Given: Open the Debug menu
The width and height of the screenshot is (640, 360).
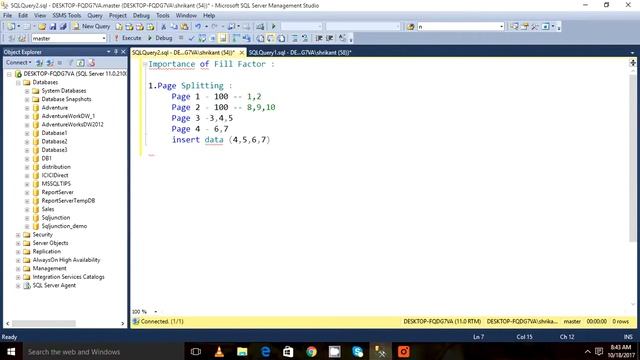Looking at the screenshot, I should click(x=141, y=16).
